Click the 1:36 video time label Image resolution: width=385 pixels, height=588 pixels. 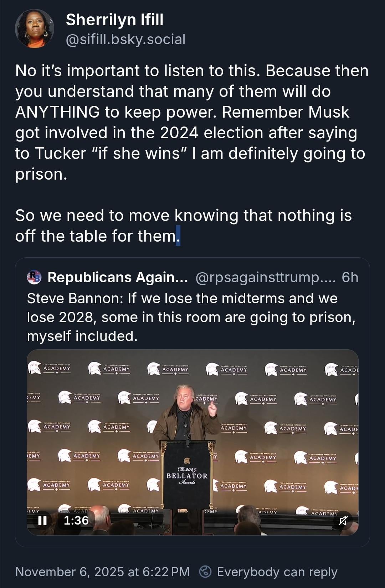tap(76, 521)
